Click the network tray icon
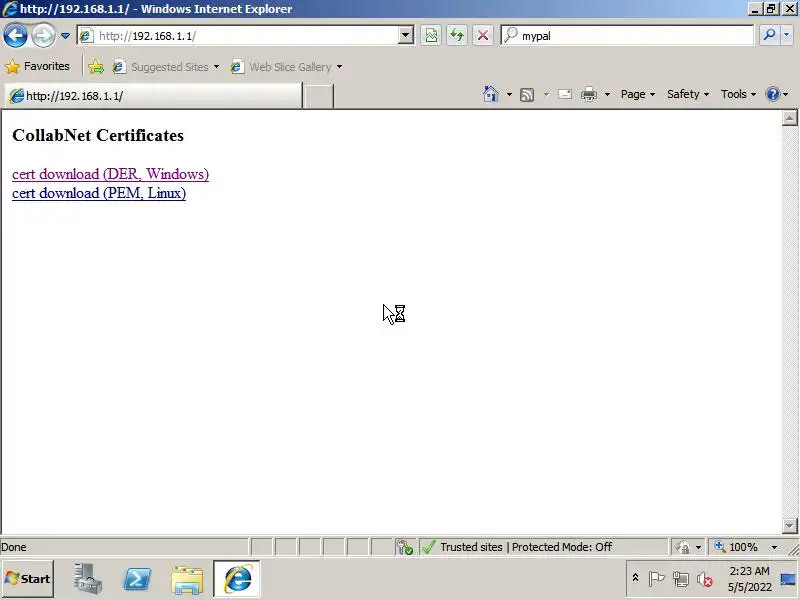This screenshot has height=600, width=800. (x=681, y=579)
